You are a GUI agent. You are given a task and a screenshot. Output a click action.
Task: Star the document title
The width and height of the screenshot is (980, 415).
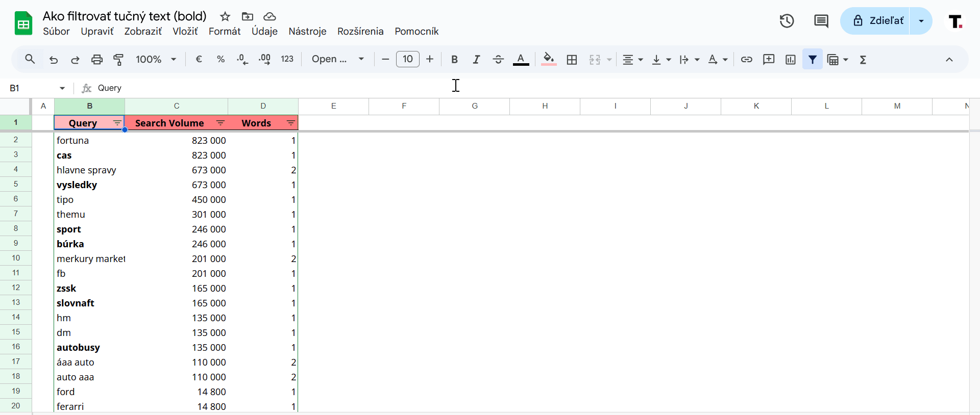pyautogui.click(x=225, y=16)
